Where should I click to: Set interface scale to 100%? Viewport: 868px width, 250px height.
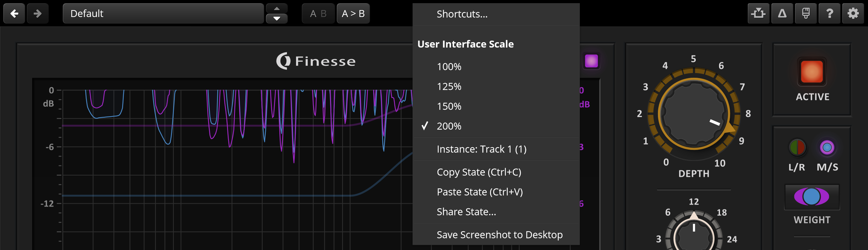coord(496,67)
